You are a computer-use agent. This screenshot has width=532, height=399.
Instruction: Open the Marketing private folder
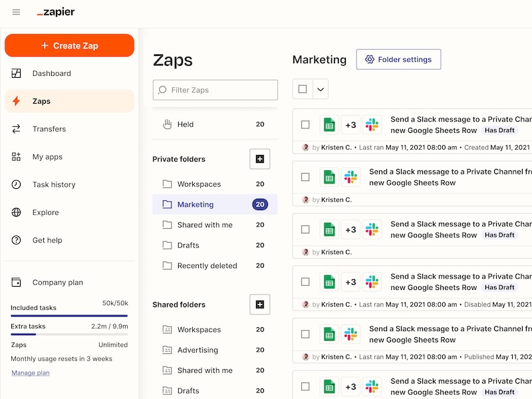196,204
